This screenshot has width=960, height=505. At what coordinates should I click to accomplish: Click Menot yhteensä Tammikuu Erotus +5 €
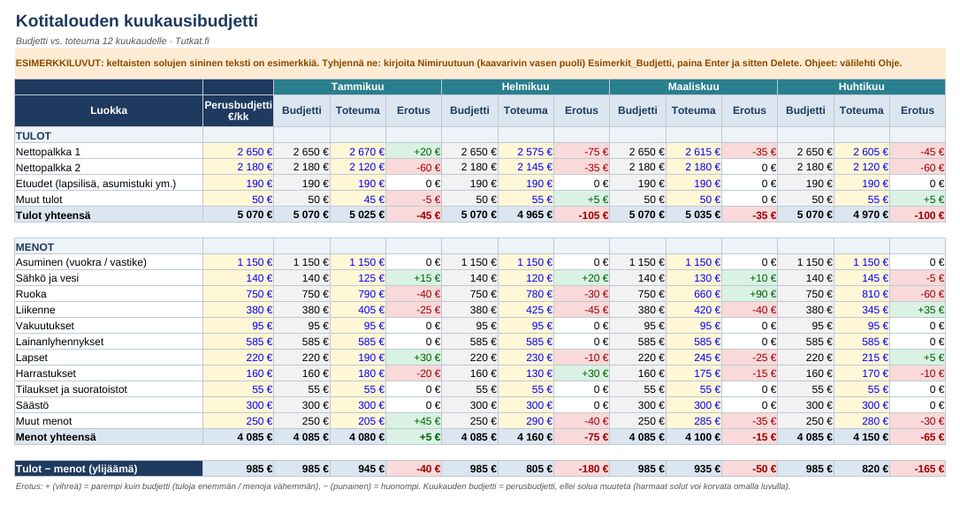click(413, 437)
